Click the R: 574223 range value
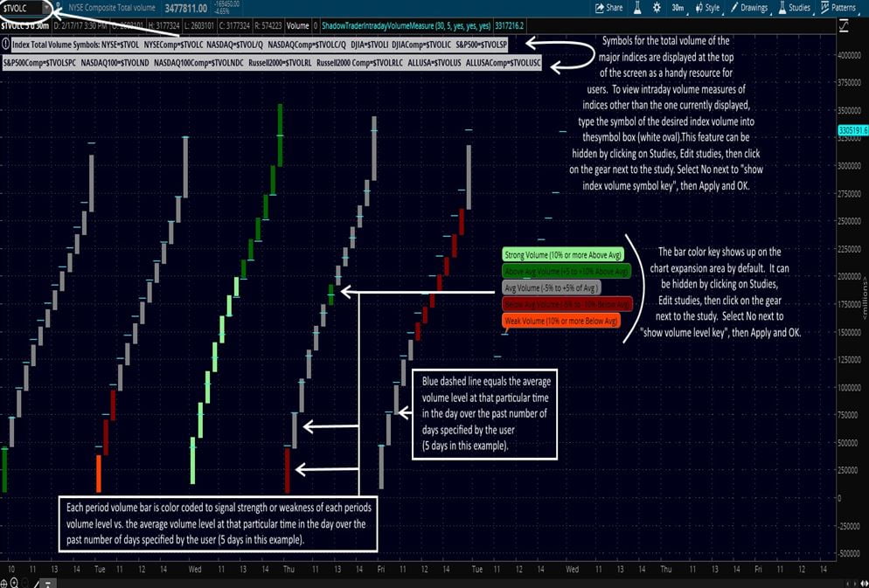Viewport: 869px width, 588px height. [268, 26]
